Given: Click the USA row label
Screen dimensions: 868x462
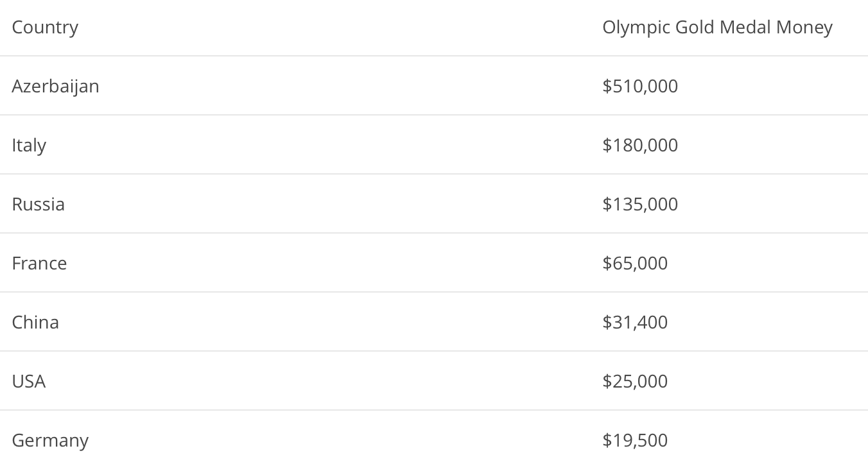Looking at the screenshot, I should (29, 381).
